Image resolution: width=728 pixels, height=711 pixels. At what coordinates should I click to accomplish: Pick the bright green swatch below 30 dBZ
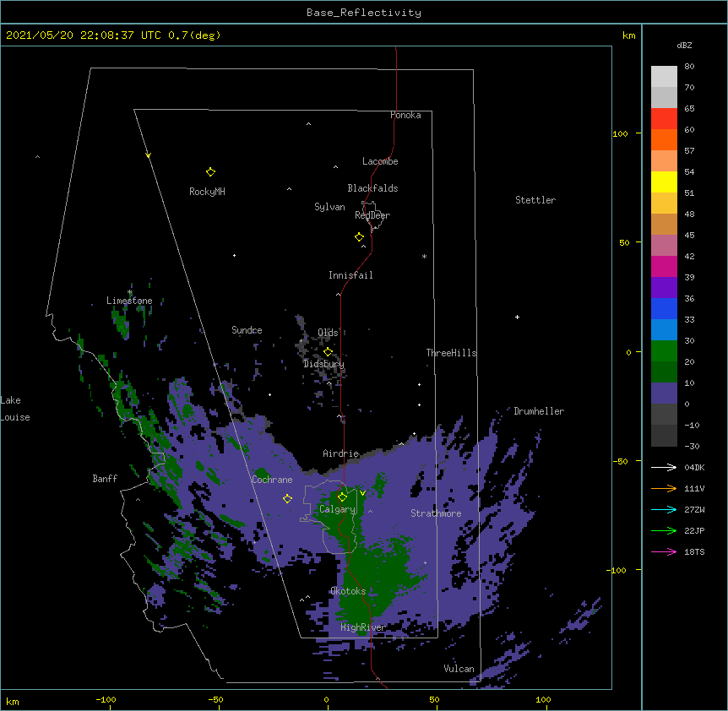pos(664,351)
